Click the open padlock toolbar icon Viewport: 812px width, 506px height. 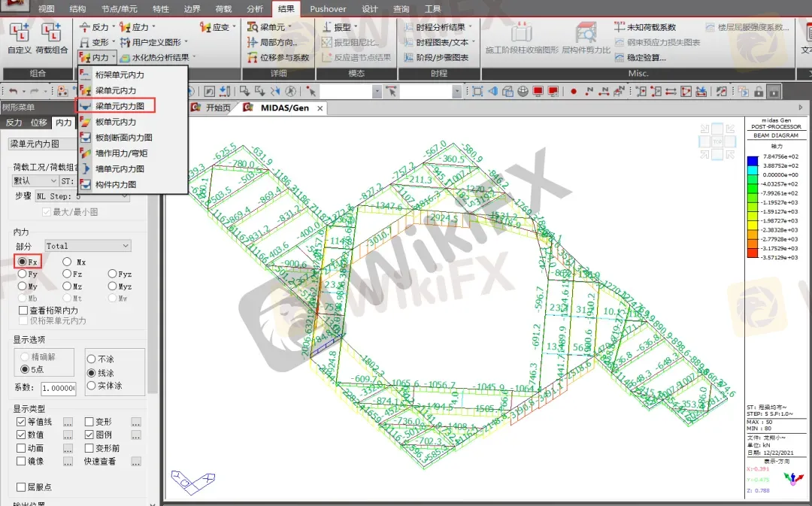coord(759,91)
